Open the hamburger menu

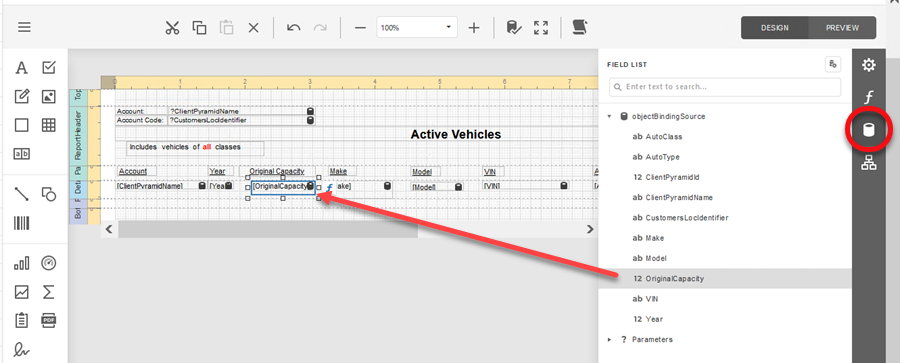pos(24,27)
